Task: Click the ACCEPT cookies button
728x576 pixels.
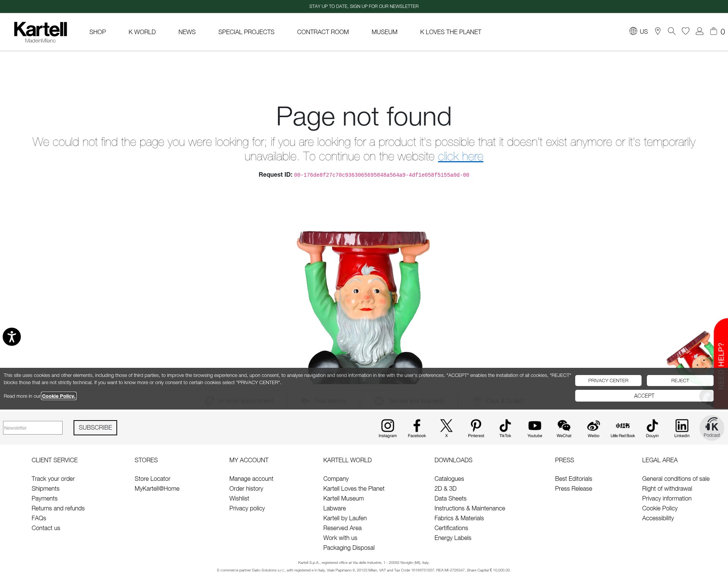Action: click(x=644, y=396)
